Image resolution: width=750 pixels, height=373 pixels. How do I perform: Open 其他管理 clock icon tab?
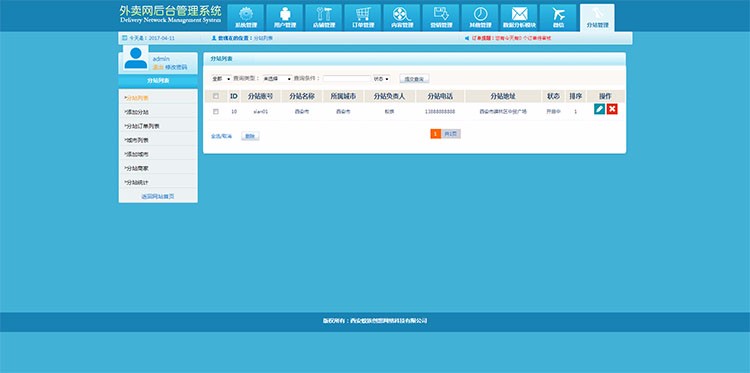pyautogui.click(x=480, y=18)
